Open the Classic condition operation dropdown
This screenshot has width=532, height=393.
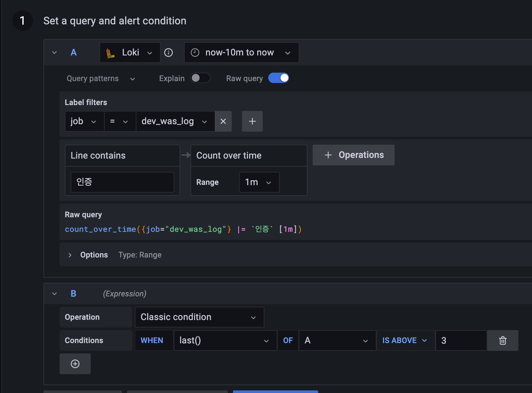(x=200, y=317)
